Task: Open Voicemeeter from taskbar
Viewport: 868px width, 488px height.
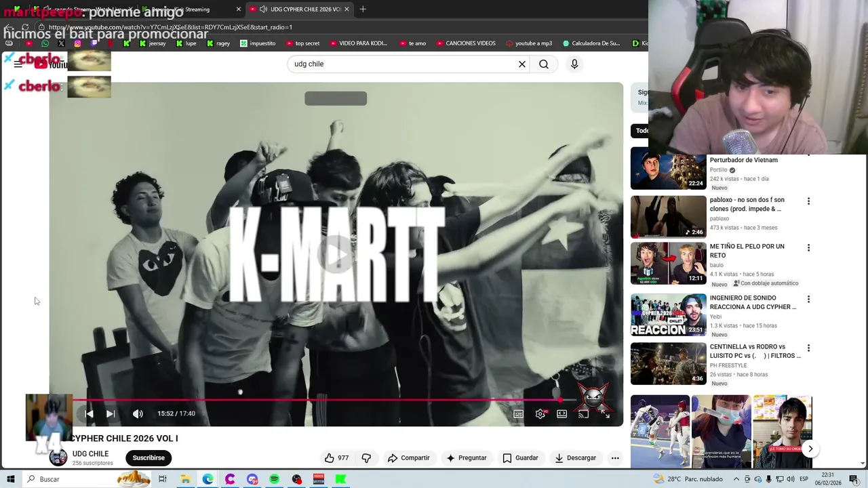Action: tap(319, 479)
